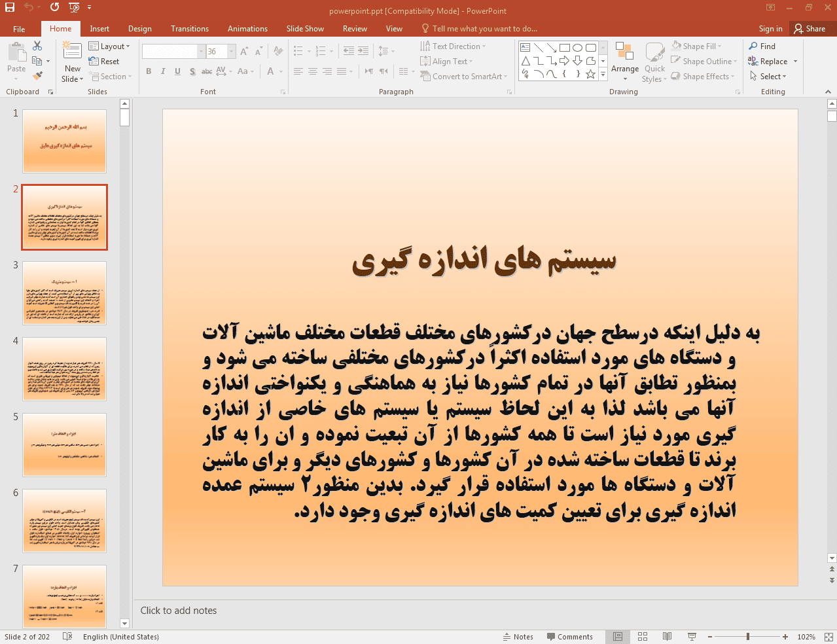This screenshot has height=644, width=837.
Task: Toggle Underline formatting button
Action: (x=177, y=71)
